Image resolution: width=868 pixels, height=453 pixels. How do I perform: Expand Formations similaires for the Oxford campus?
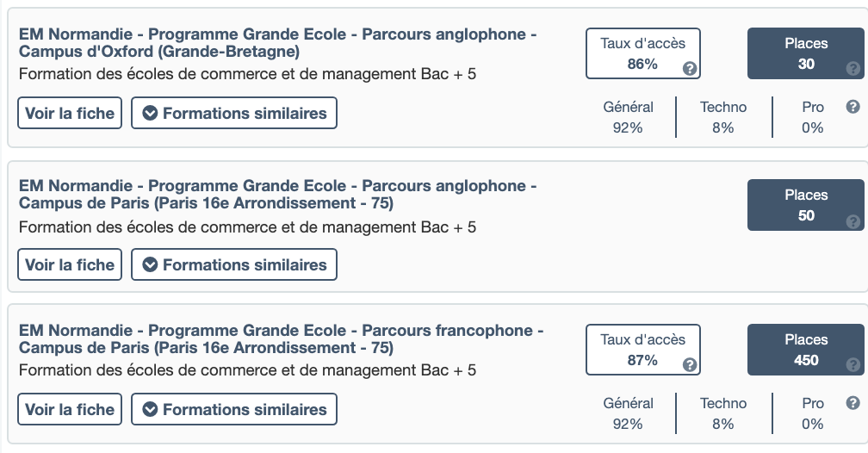tap(233, 113)
